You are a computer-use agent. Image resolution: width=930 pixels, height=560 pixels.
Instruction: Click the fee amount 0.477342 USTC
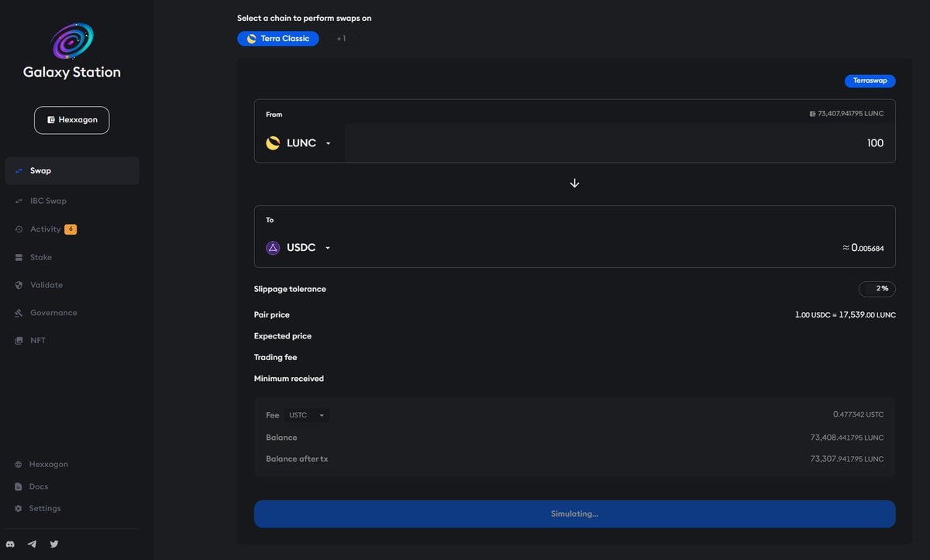(x=858, y=415)
